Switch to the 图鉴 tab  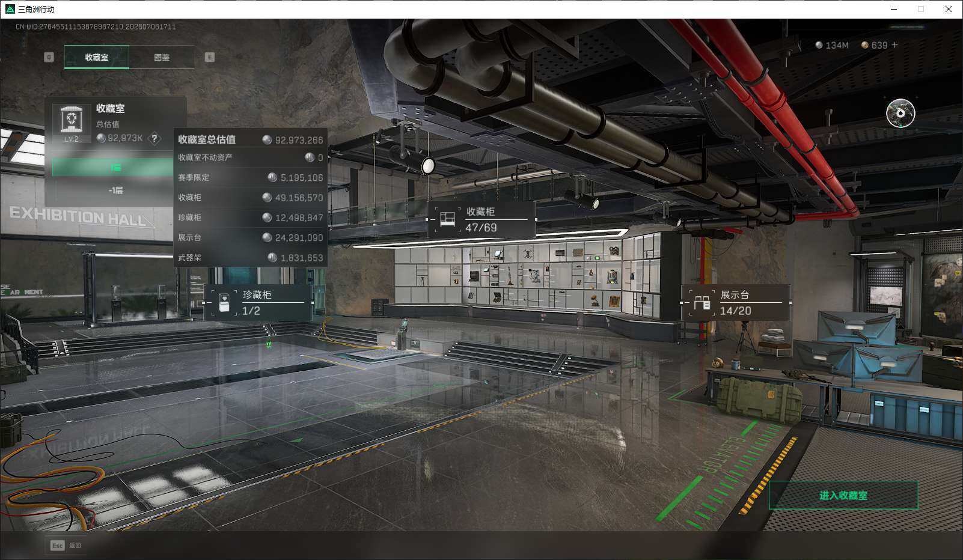point(162,57)
